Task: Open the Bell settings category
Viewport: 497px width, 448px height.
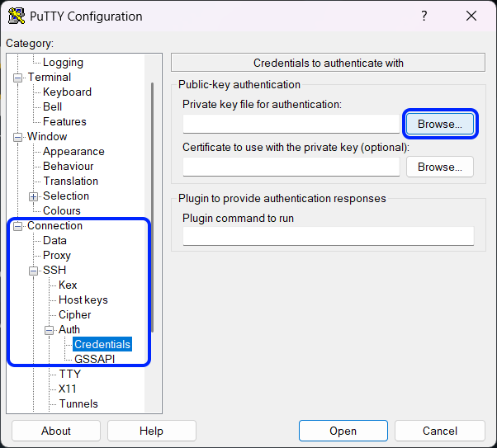Action: pos(52,106)
